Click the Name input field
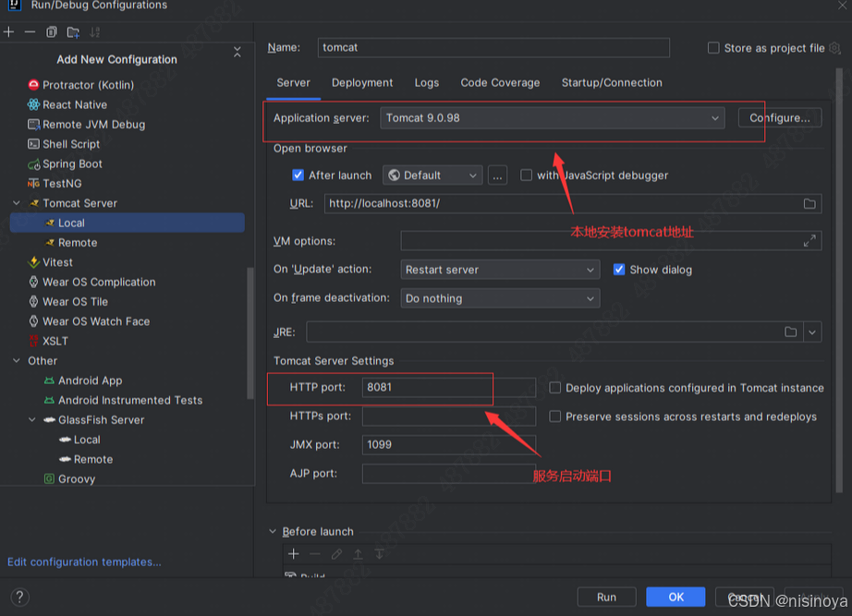The image size is (852, 616). 493,48
